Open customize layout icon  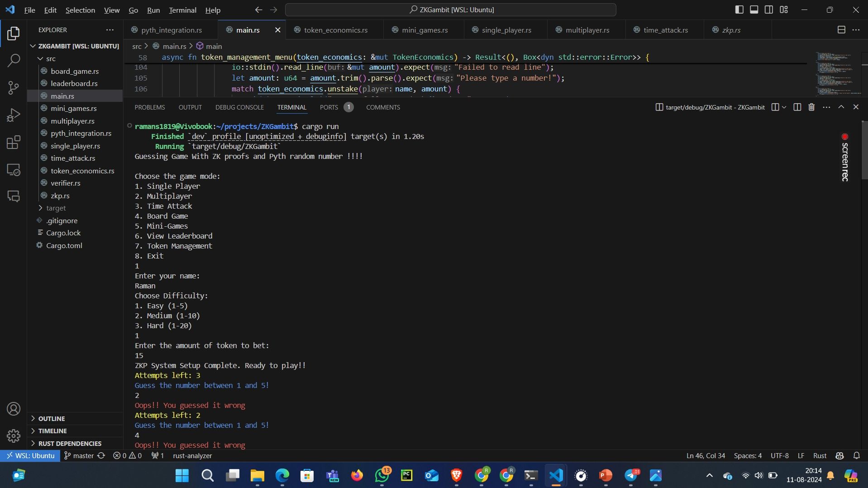tap(784, 10)
